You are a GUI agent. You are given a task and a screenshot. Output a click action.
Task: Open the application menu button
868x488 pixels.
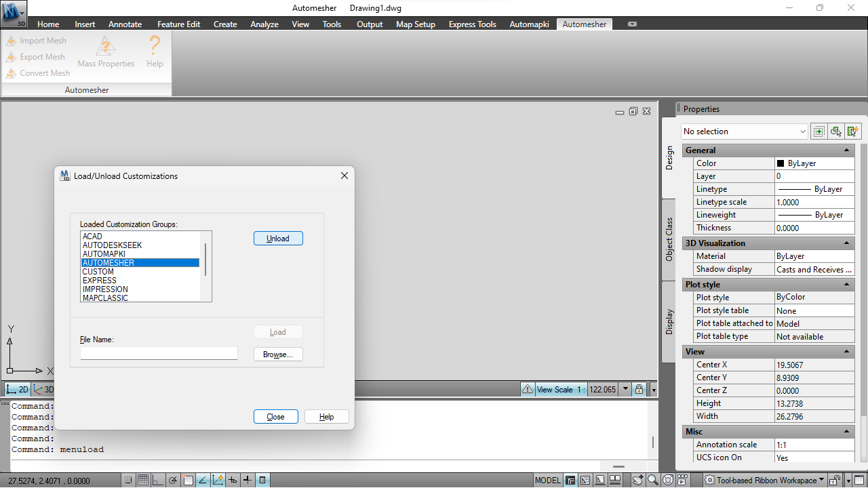point(14,14)
